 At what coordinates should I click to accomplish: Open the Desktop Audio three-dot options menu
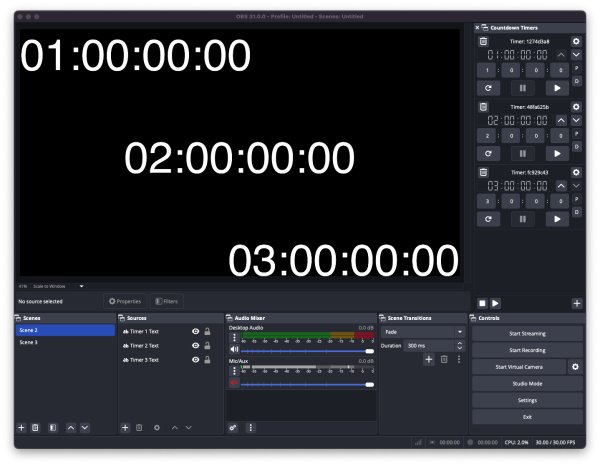pyautogui.click(x=234, y=339)
